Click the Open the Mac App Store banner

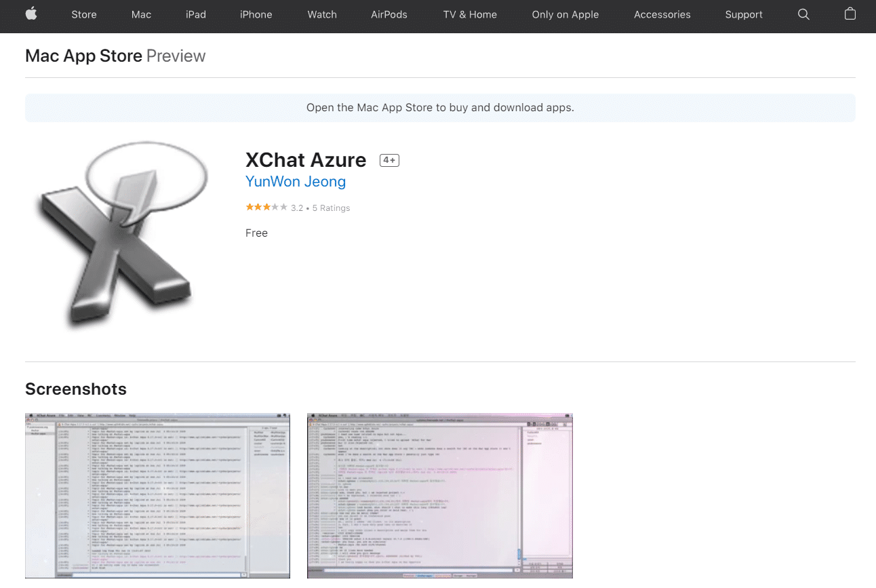(440, 108)
